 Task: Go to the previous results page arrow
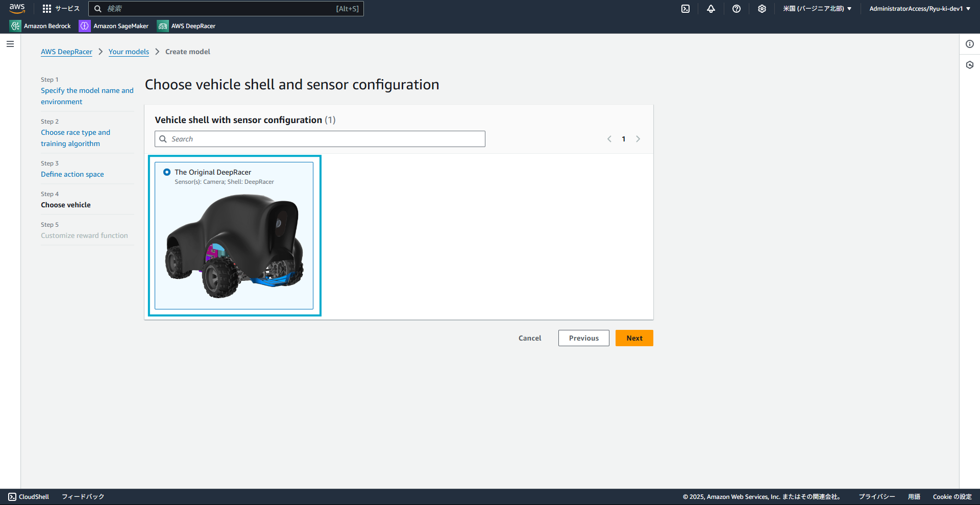pos(609,139)
